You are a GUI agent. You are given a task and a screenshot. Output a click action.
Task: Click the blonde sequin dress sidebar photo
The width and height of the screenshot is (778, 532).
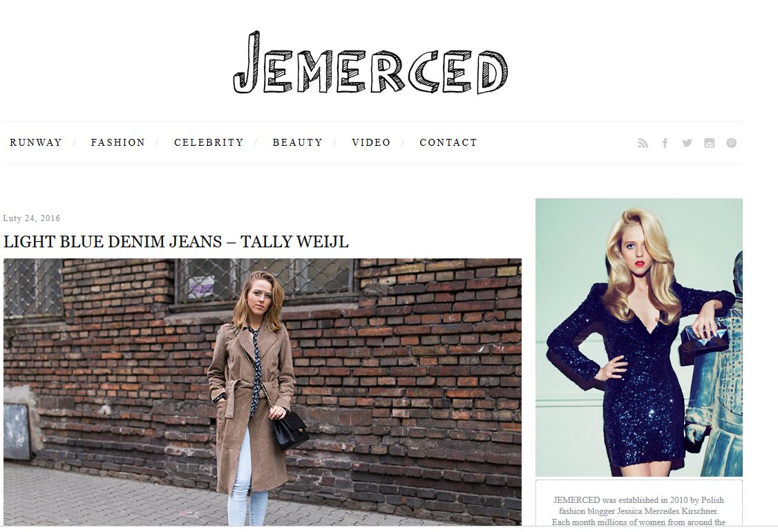pyautogui.click(x=638, y=337)
